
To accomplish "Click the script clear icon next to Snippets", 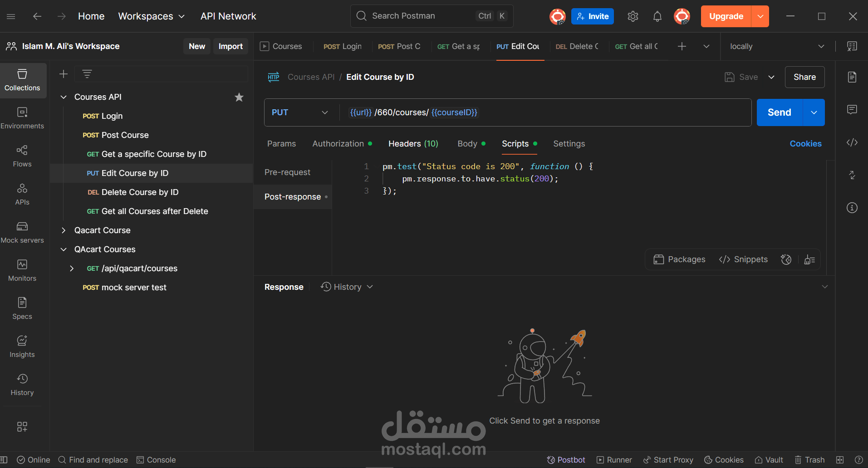I will coord(809,259).
